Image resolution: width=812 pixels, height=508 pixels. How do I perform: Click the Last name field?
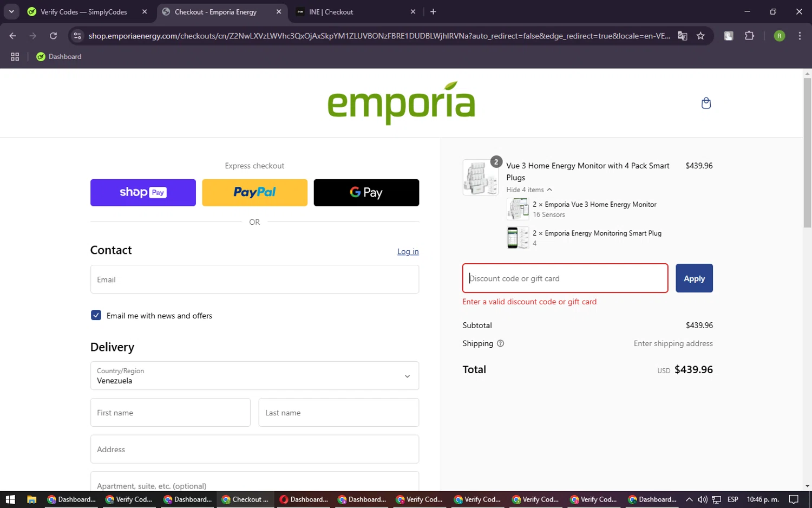[x=339, y=413]
